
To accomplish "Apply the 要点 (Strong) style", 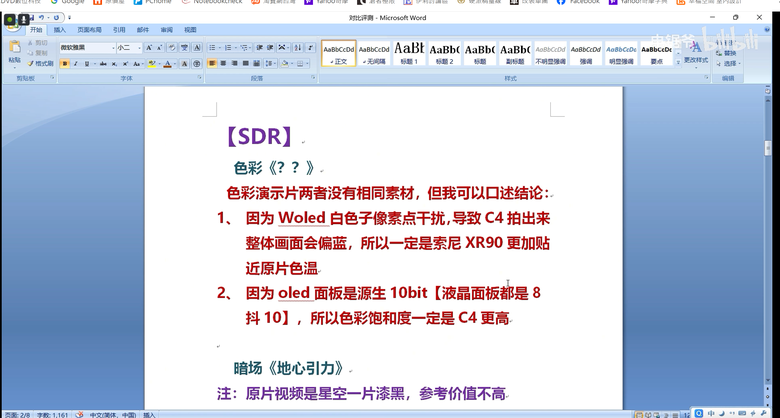I will click(656, 53).
